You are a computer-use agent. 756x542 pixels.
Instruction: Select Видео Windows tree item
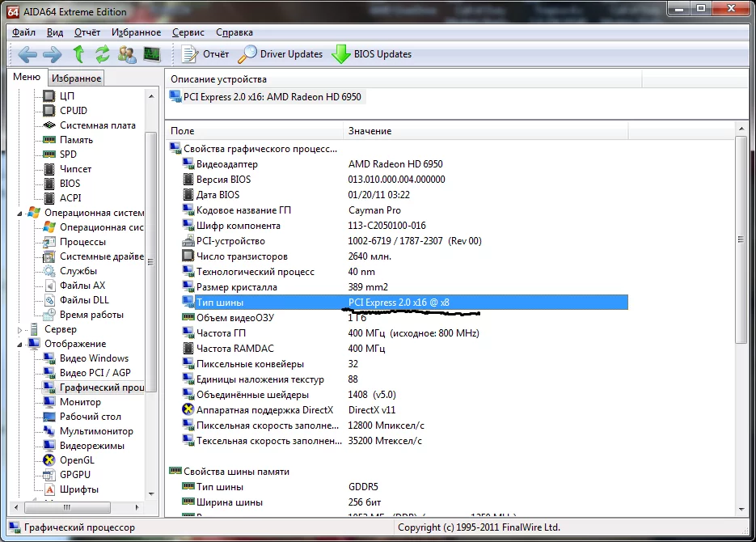coord(87,358)
